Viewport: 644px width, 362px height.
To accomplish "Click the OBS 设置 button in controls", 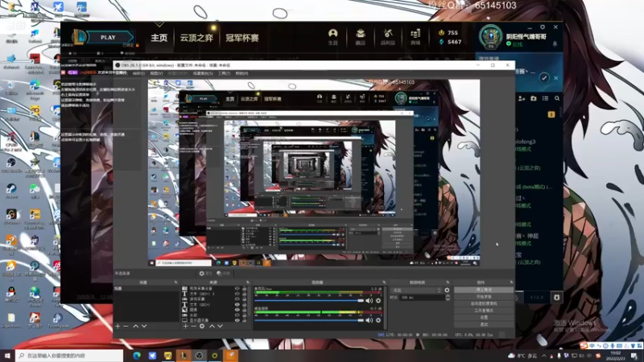I will point(484,317).
